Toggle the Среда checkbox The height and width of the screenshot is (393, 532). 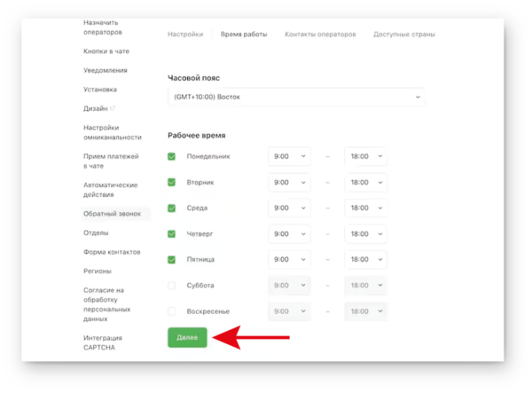(172, 208)
